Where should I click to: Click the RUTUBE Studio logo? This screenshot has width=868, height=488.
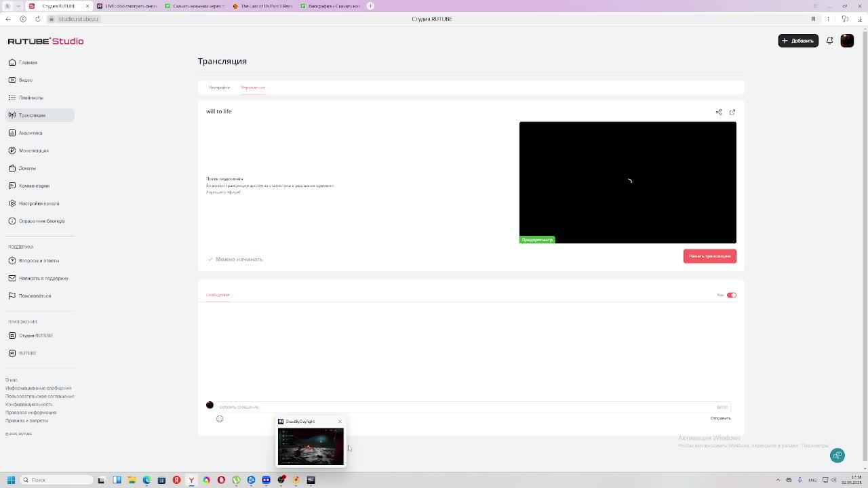tap(46, 41)
